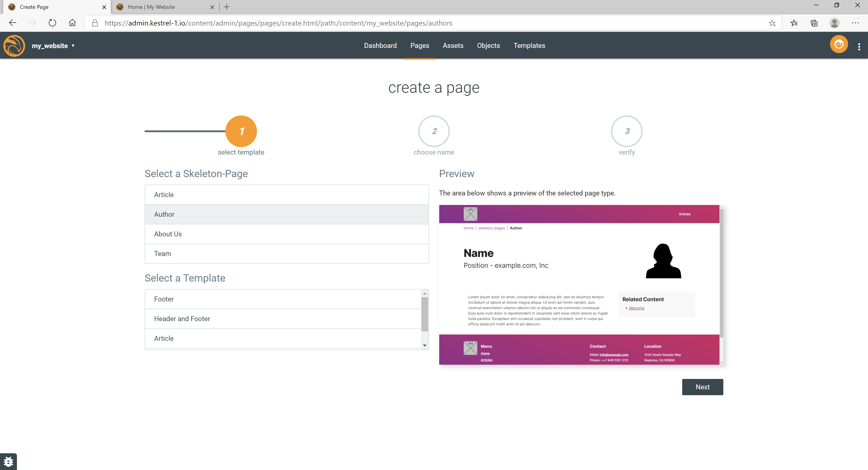Add page to favorites star icon

click(x=772, y=23)
